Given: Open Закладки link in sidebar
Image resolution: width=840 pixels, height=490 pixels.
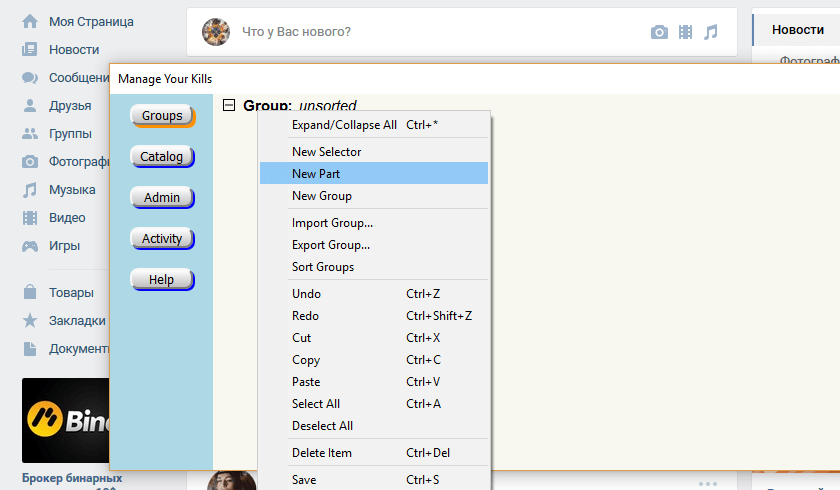Looking at the screenshot, I should pyautogui.click(x=77, y=320).
